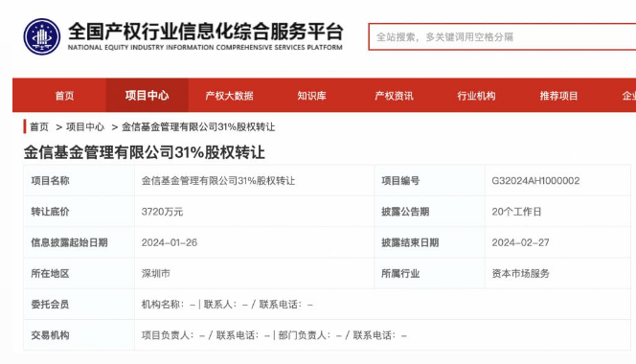Click the 交易机构 label cell
The height and width of the screenshot is (364, 636).
(x=79, y=335)
